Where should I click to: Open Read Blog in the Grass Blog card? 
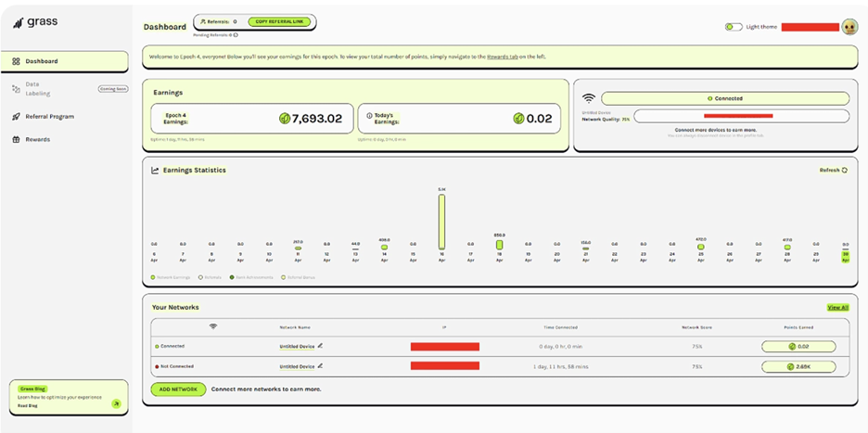(27, 405)
